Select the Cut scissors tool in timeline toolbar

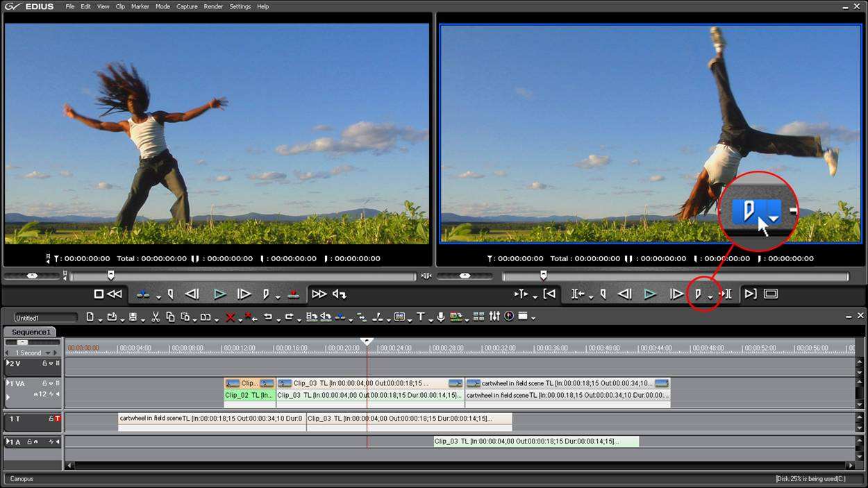[x=156, y=317]
